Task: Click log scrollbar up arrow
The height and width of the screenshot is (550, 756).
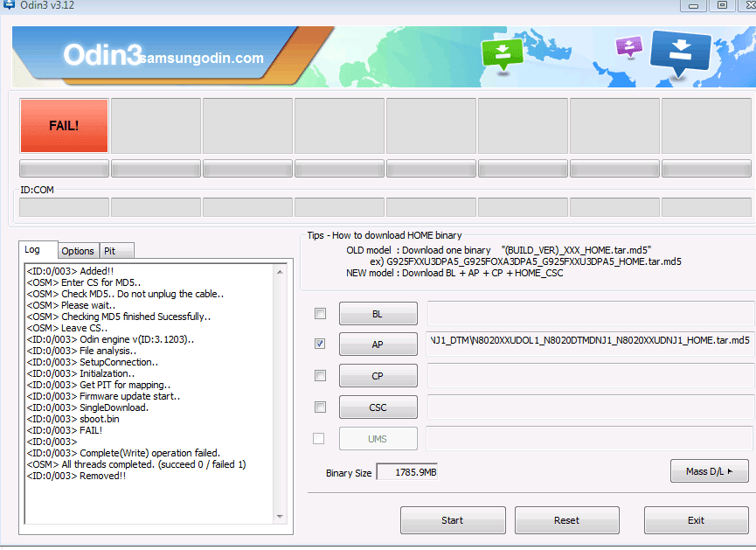Action: (280, 272)
